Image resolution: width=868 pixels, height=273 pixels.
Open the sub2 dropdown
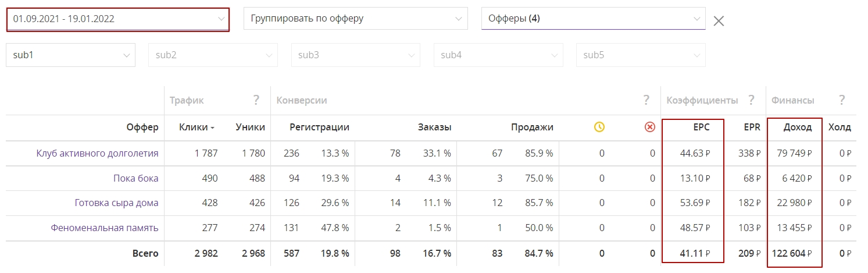(213, 55)
